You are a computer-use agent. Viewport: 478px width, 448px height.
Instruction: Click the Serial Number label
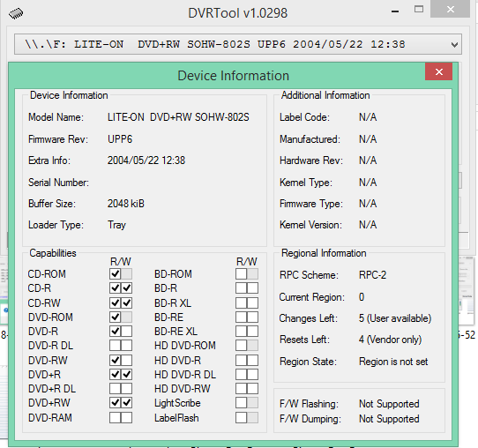point(58,183)
